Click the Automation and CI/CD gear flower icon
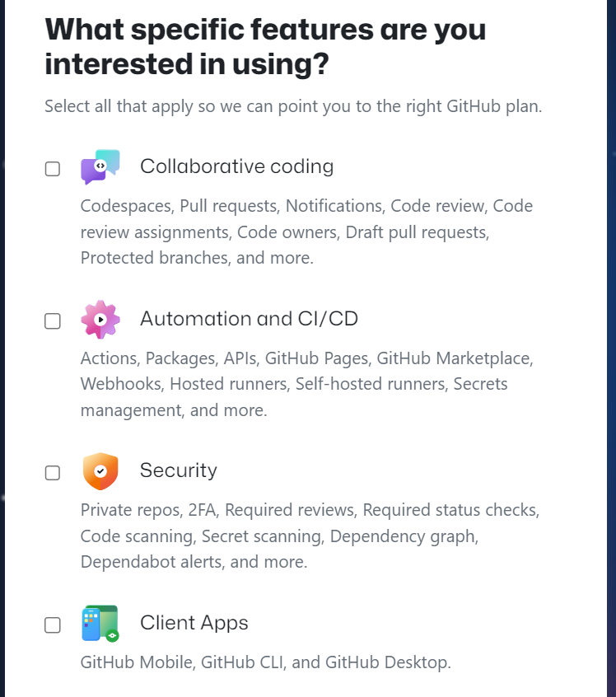Image resolution: width=616 pixels, height=697 pixels. click(100, 320)
